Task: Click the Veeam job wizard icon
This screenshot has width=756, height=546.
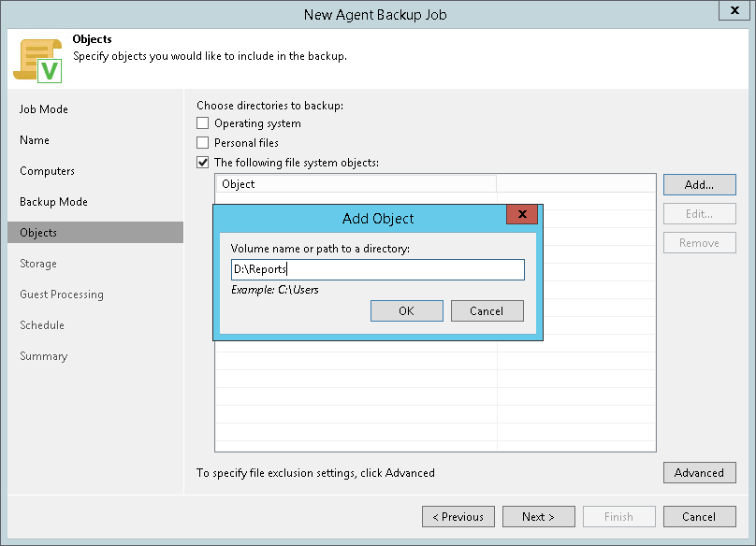Action: coord(37,60)
